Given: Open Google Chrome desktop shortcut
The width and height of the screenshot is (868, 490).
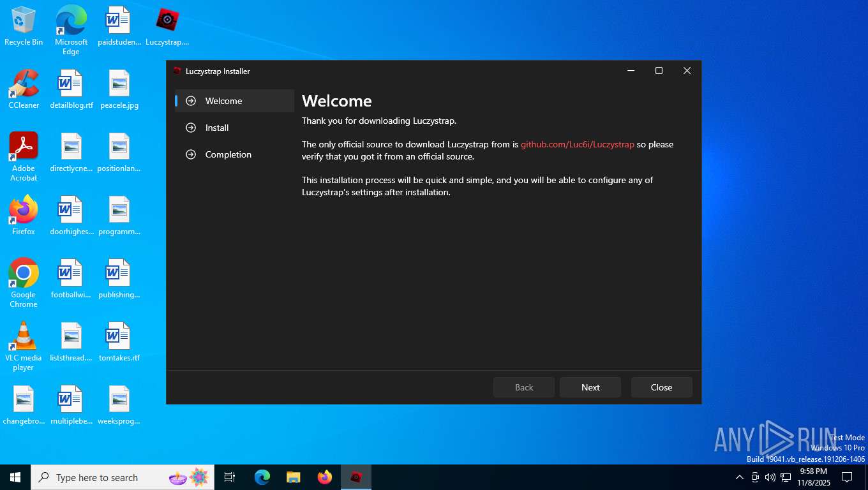Looking at the screenshot, I should pos(24,283).
